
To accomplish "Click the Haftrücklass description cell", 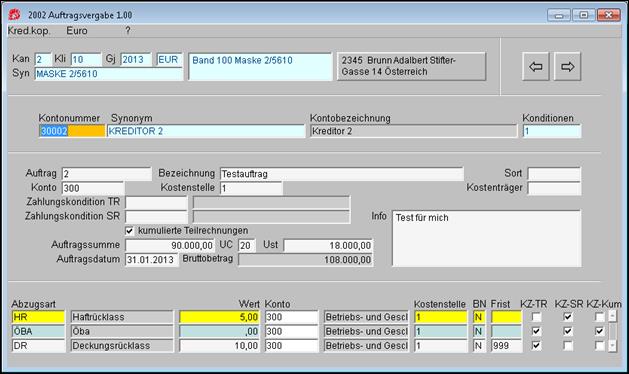I will 122,317.
